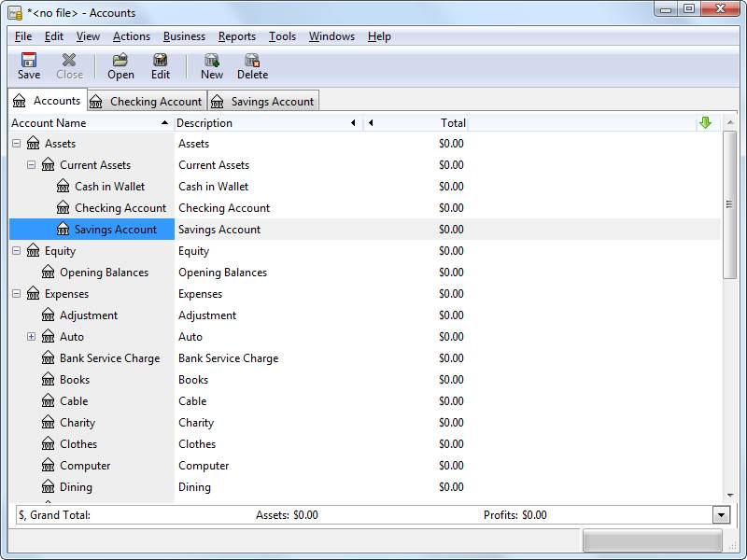Viewport: 747px width, 560px height.
Task: Click the Charity row $0.00 total
Action: tap(451, 423)
